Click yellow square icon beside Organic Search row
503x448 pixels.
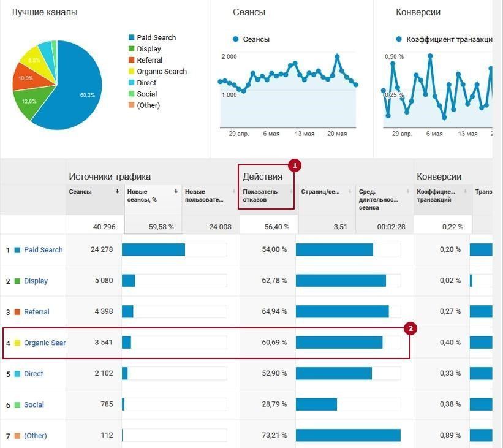17,343
